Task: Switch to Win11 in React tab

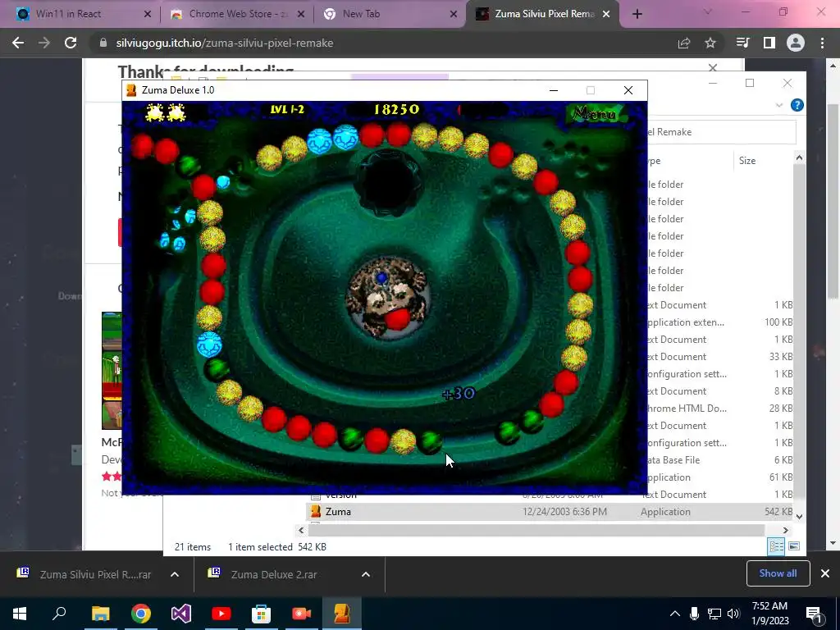Action: tap(68, 14)
